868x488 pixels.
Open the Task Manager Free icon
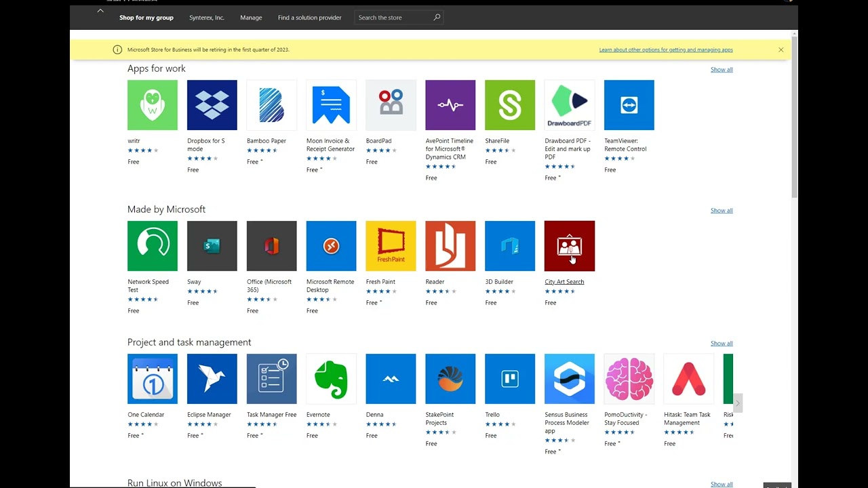272,379
